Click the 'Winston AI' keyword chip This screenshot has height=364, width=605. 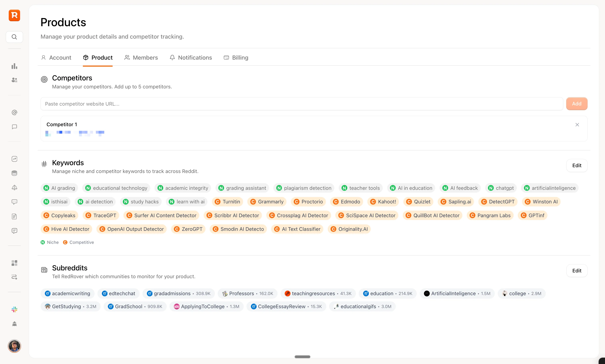tap(541, 202)
